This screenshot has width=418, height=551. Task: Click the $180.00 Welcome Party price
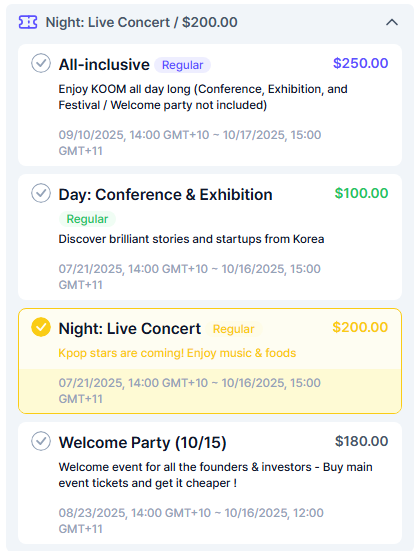362,441
